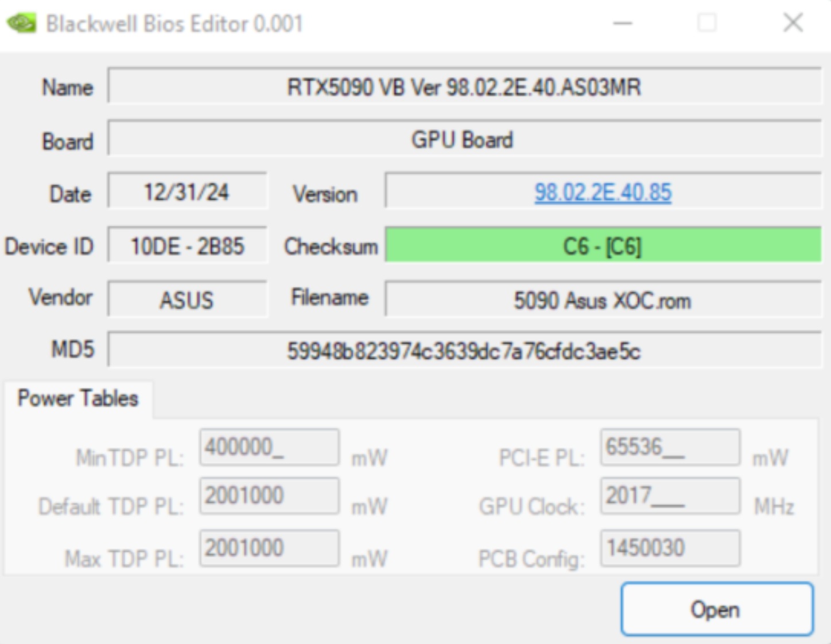Viewport: 831px width, 644px height.
Task: Select the Filename field 5090 Asus XOC.rom
Action: (603, 299)
